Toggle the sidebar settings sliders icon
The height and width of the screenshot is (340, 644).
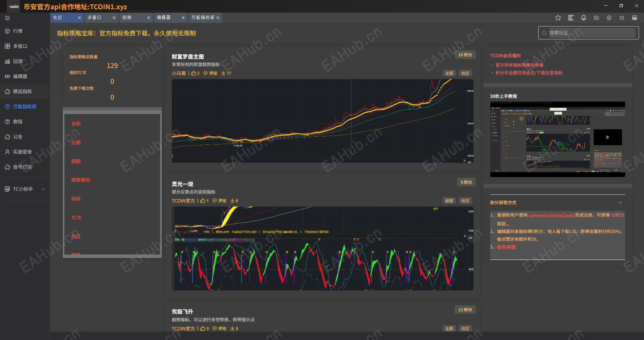(7, 18)
